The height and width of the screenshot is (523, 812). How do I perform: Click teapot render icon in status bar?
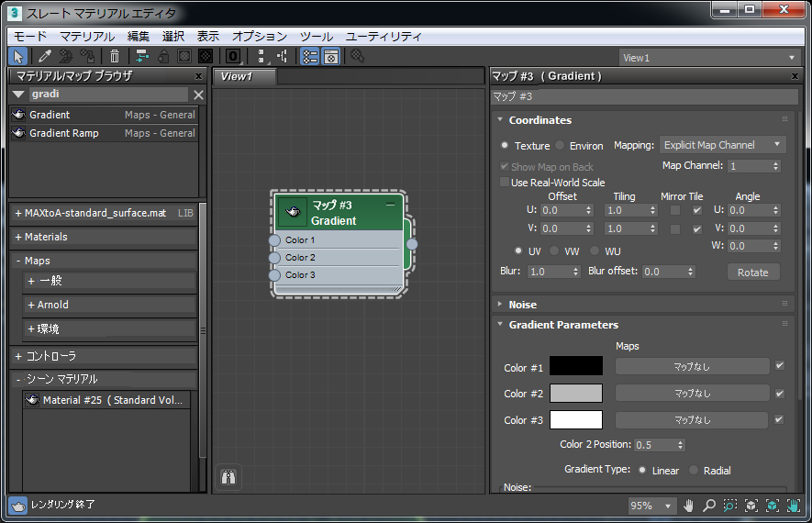tap(17, 506)
